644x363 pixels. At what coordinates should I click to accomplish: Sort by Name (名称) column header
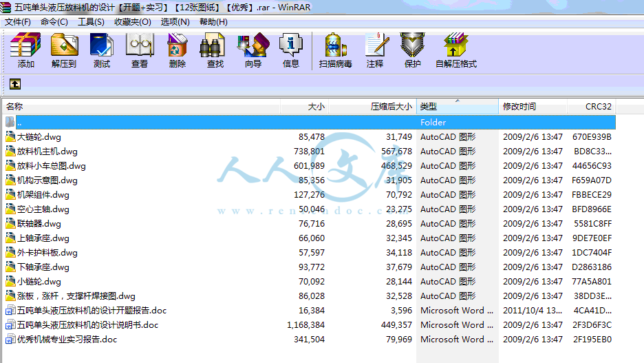pos(141,107)
